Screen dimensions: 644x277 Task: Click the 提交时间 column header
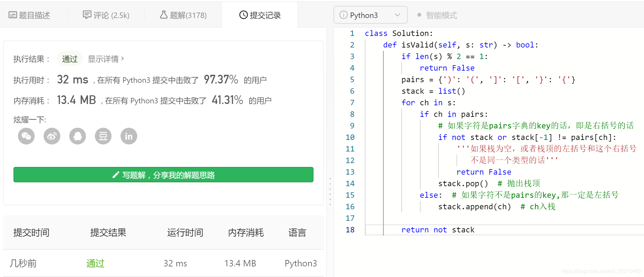[x=31, y=233]
